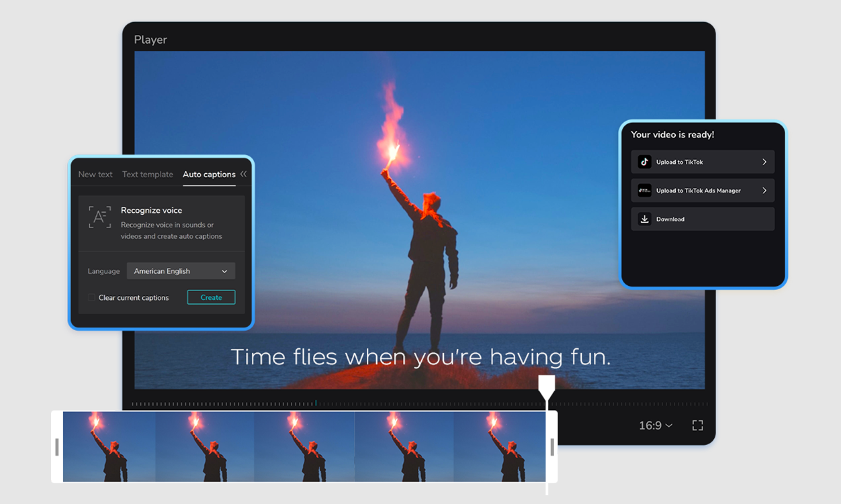Image resolution: width=841 pixels, height=504 pixels.
Task: Enable the Clear current captions checkbox
Action: pos(91,297)
